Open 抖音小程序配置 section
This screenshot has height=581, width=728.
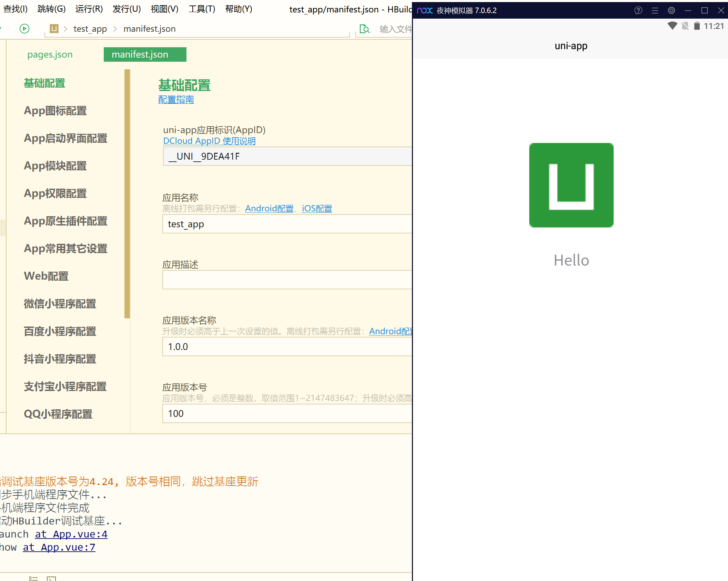[60, 359]
